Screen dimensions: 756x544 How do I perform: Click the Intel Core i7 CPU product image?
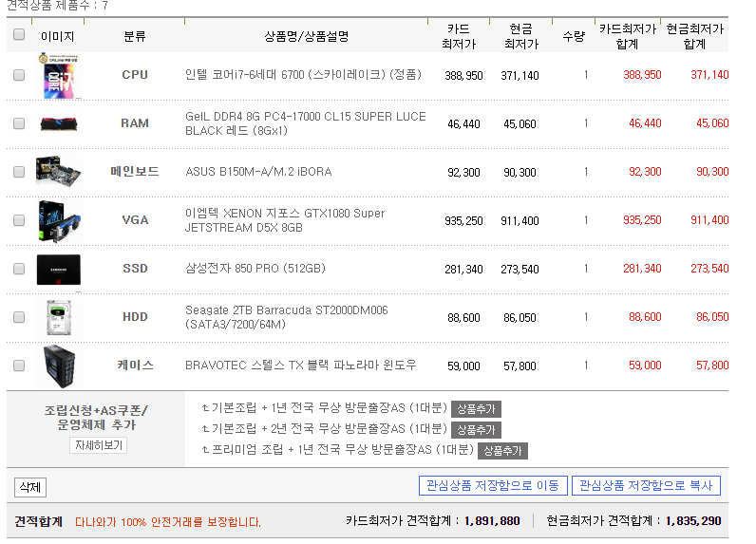pyautogui.click(x=58, y=76)
